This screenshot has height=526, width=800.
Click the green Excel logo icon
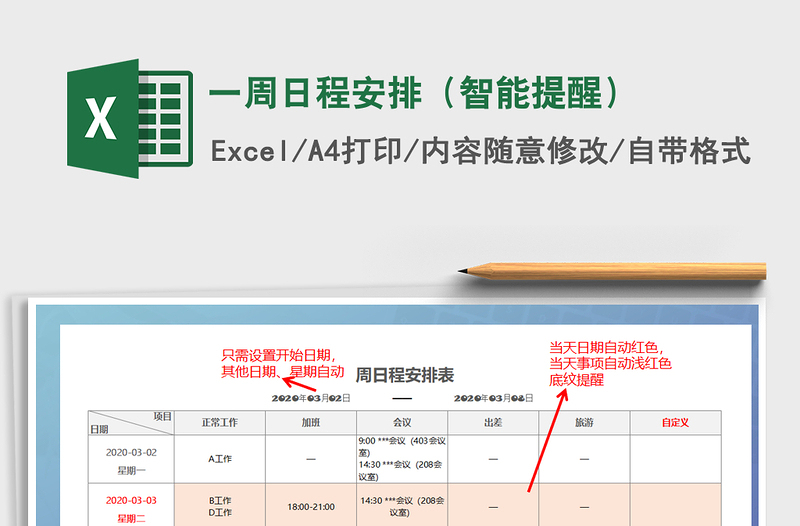pos(130,118)
